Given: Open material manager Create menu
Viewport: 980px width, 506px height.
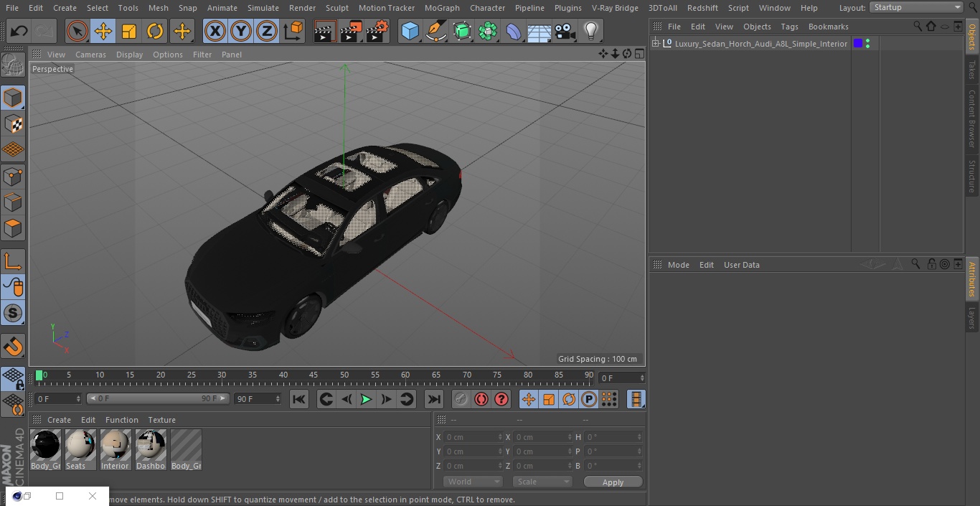Looking at the screenshot, I should (x=59, y=420).
